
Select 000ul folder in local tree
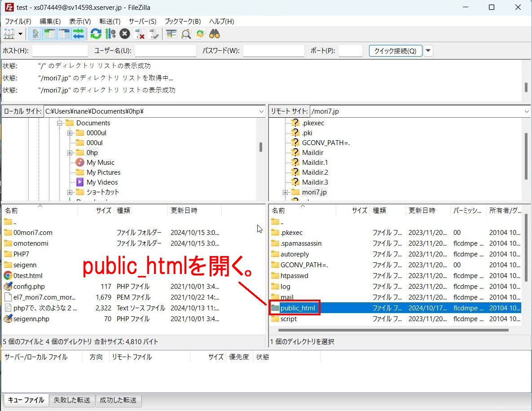[94, 143]
